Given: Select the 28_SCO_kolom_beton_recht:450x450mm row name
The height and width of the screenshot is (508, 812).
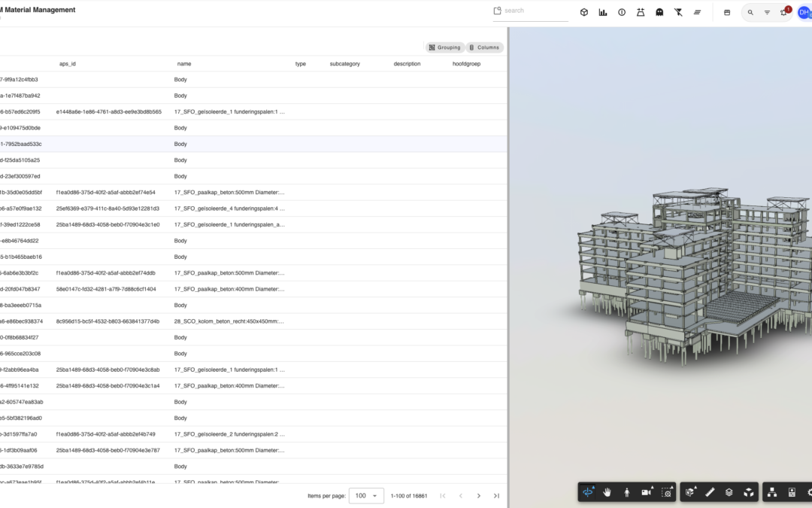Looking at the screenshot, I should [229, 321].
